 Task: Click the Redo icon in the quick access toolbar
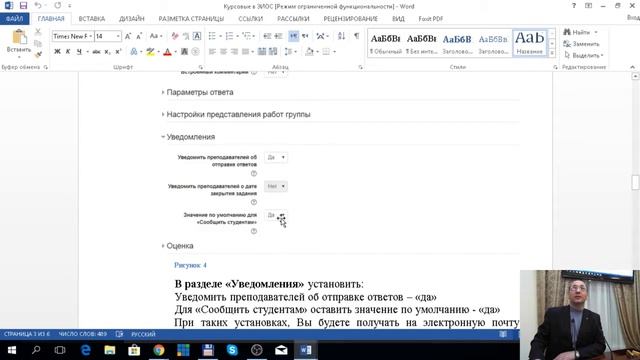click(58, 6)
